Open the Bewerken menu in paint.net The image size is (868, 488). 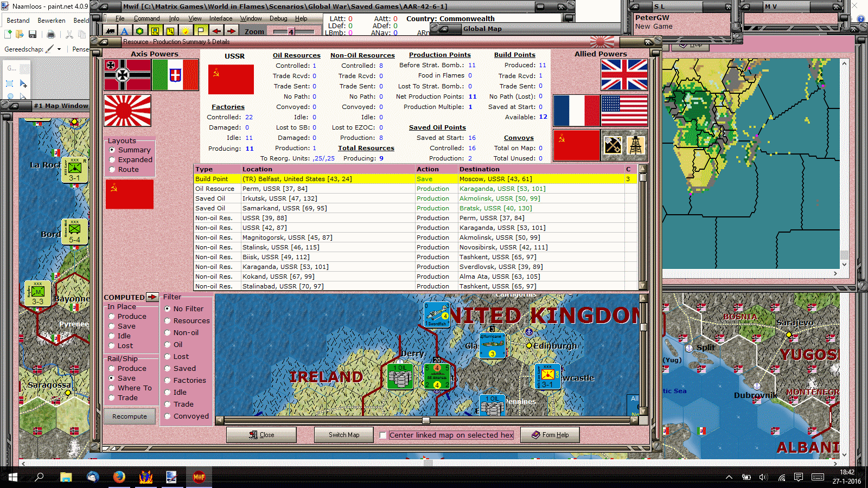[52, 20]
